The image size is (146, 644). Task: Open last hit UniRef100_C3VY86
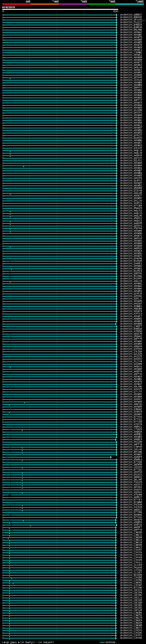(131, 638)
